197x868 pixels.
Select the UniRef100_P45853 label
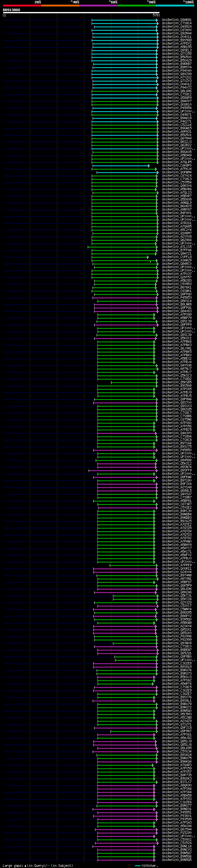[177, 297]
